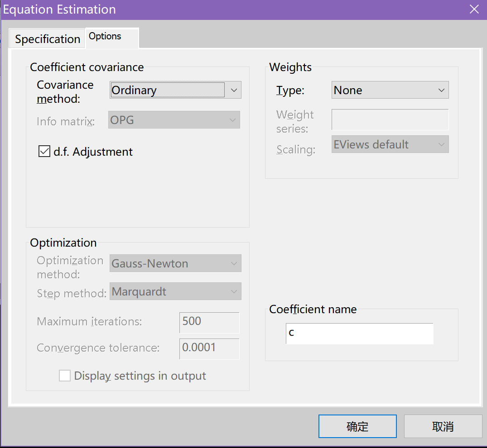Uncheck the d.f. Adjustment checkbox

coord(44,152)
